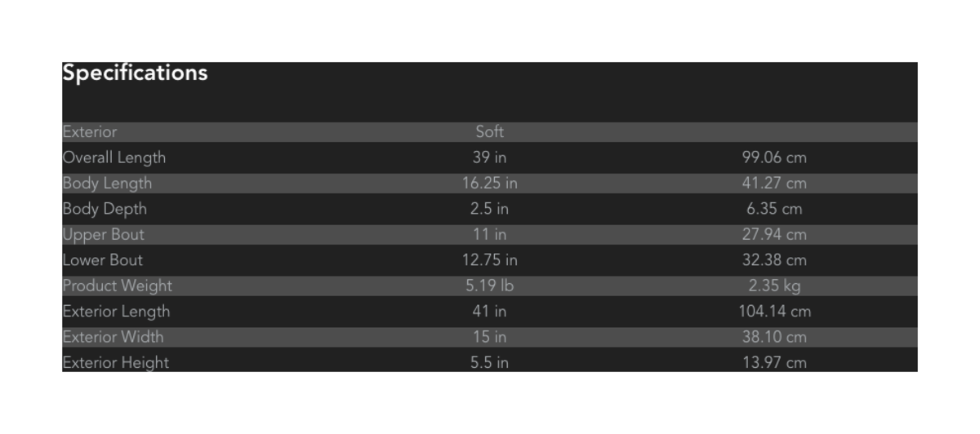Image resolution: width=980 pixels, height=434 pixels.
Task: Click the 2.35 kg weight value
Action: pyautogui.click(x=774, y=286)
